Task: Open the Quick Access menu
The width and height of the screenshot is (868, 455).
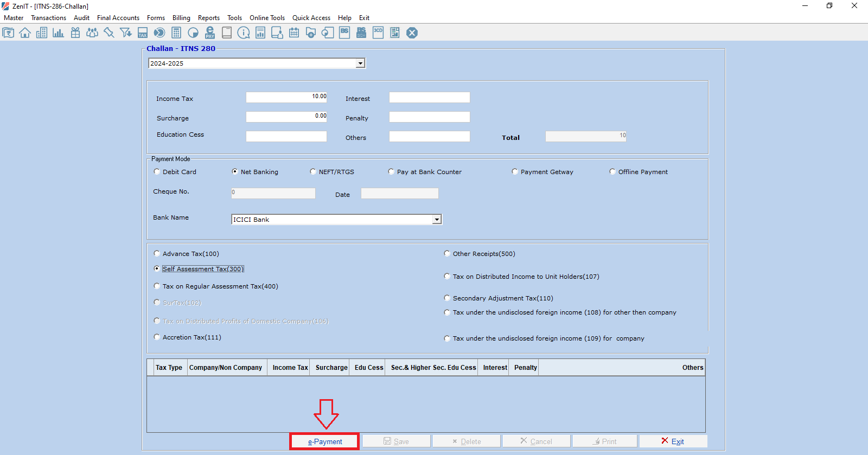Action: (x=311, y=18)
